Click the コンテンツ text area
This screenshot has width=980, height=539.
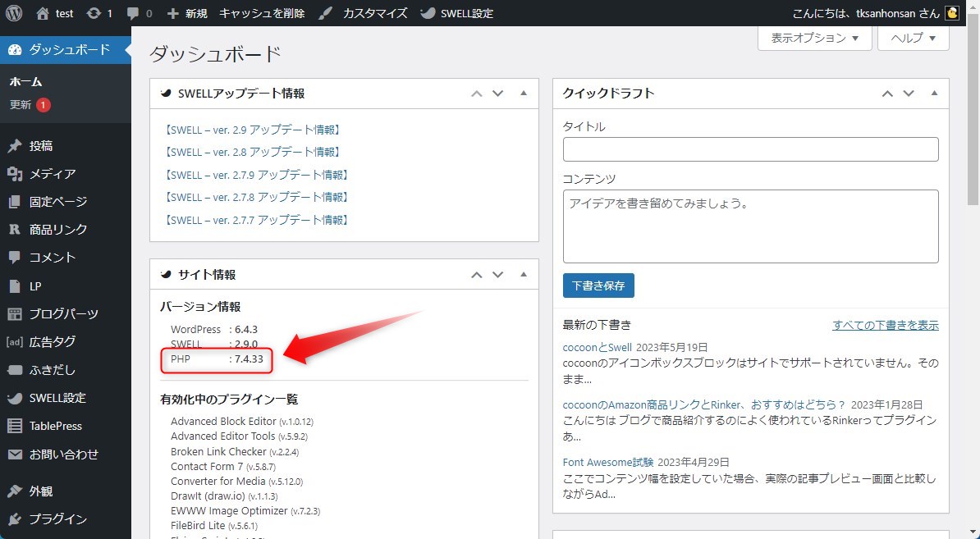pos(751,226)
